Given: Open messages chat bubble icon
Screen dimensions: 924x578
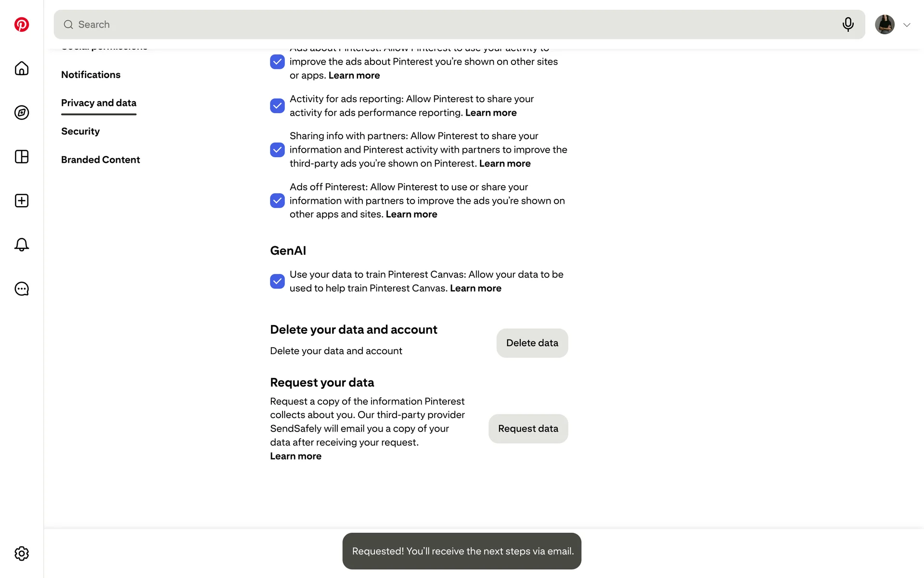Looking at the screenshot, I should click(x=22, y=289).
